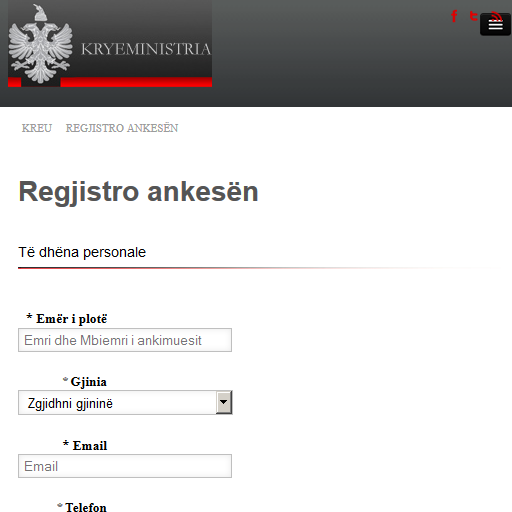512x512 pixels.
Task: Click the red strip beneath the logo
Action: point(110,82)
